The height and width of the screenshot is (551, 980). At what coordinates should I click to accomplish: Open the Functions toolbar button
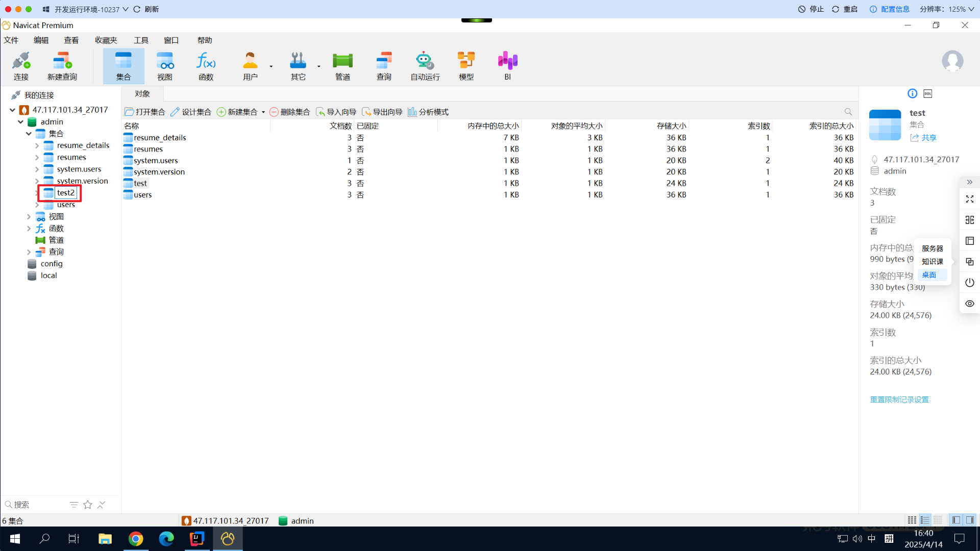(x=206, y=66)
